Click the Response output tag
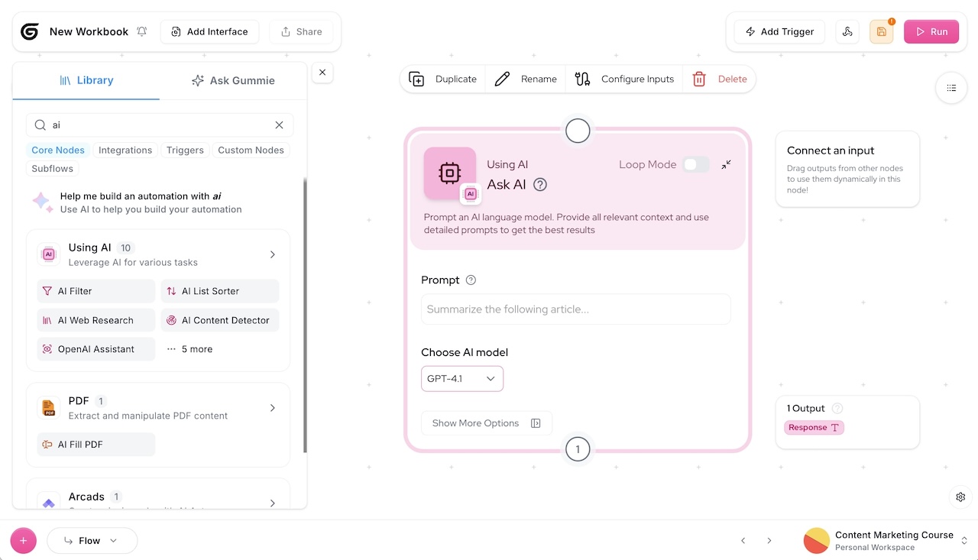Screen dimensions: 978x560 pyautogui.click(x=814, y=427)
